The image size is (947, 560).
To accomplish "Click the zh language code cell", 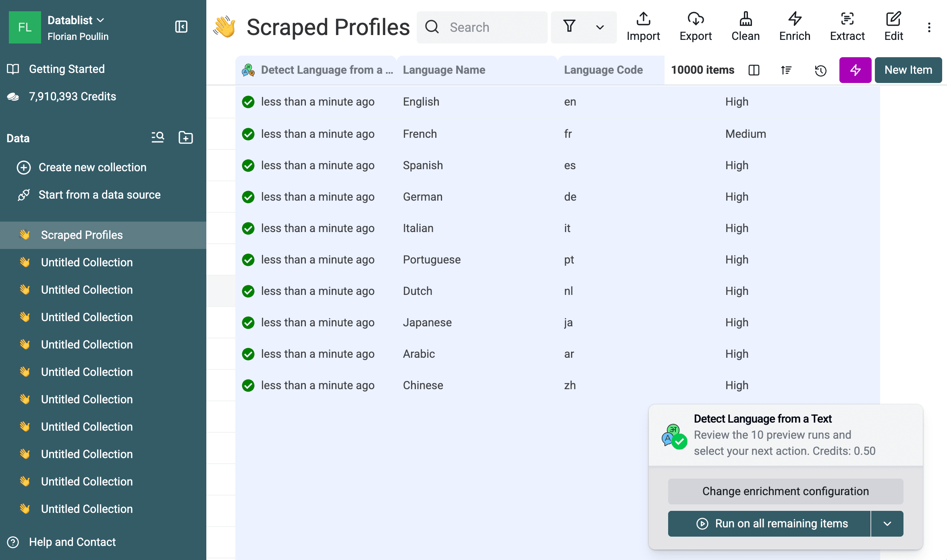I will pyautogui.click(x=570, y=386).
